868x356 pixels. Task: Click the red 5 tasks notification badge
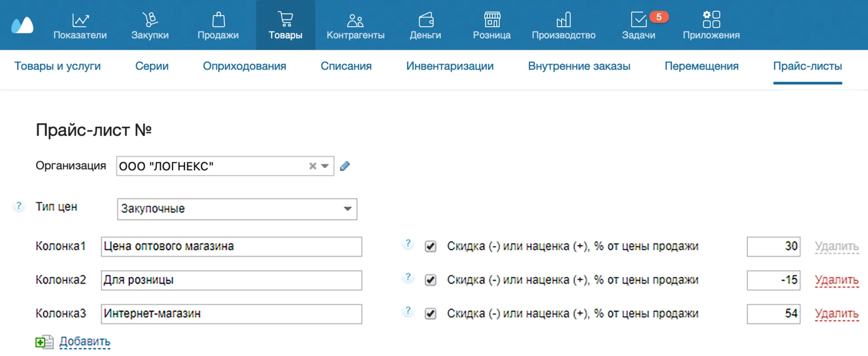659,17
